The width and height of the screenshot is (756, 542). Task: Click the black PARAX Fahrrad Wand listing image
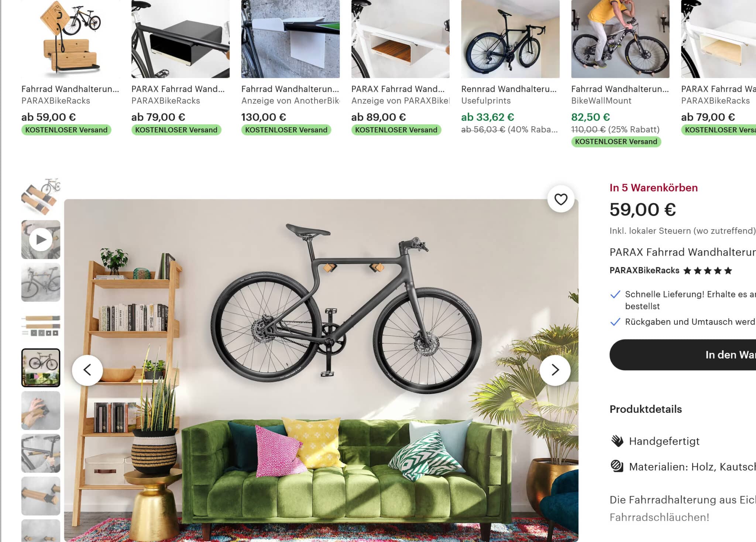coord(180,39)
